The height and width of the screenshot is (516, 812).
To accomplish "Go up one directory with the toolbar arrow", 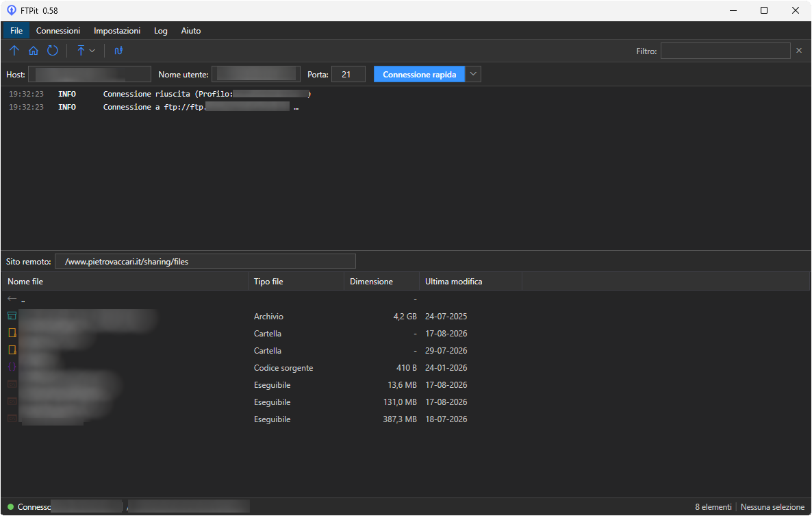I will [x=14, y=51].
